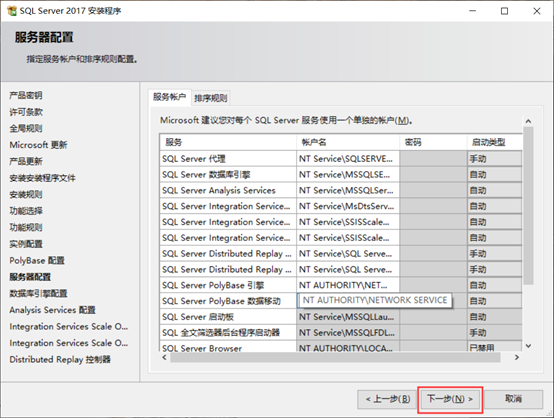Click the 下一步(N) button
Image resolution: width=554 pixels, height=418 pixels.
(x=450, y=399)
